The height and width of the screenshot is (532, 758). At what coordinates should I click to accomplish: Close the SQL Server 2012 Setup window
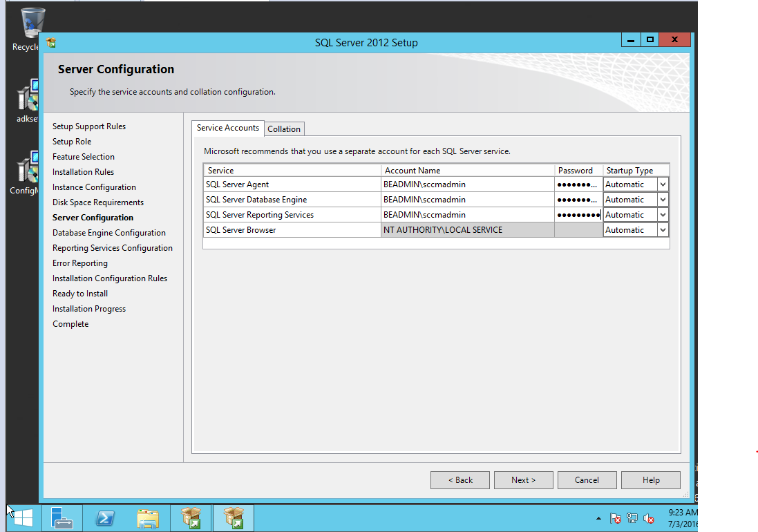[675, 39]
